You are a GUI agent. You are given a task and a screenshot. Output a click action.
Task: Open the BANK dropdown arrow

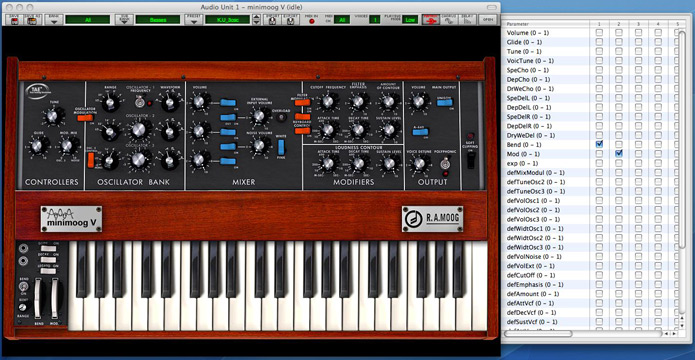tap(54, 20)
